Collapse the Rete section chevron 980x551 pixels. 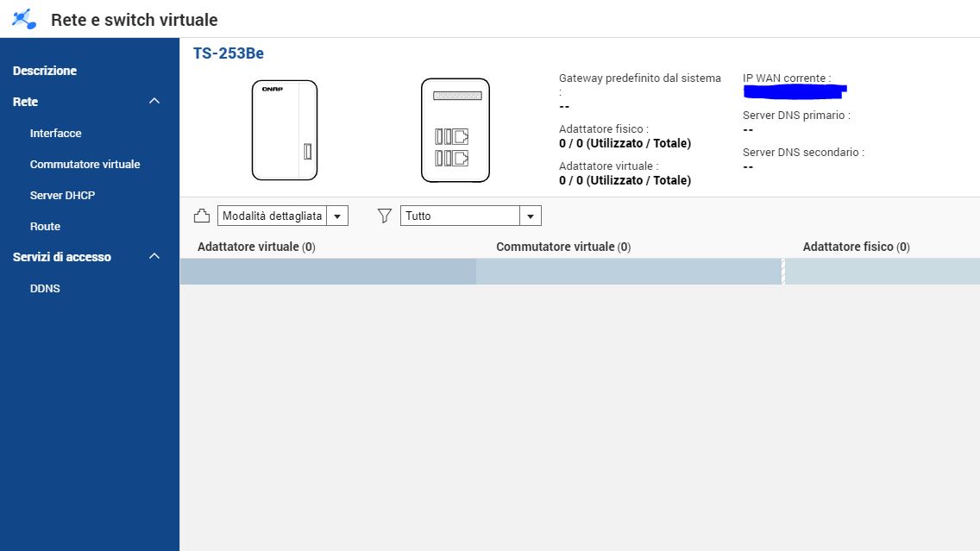pyautogui.click(x=154, y=102)
